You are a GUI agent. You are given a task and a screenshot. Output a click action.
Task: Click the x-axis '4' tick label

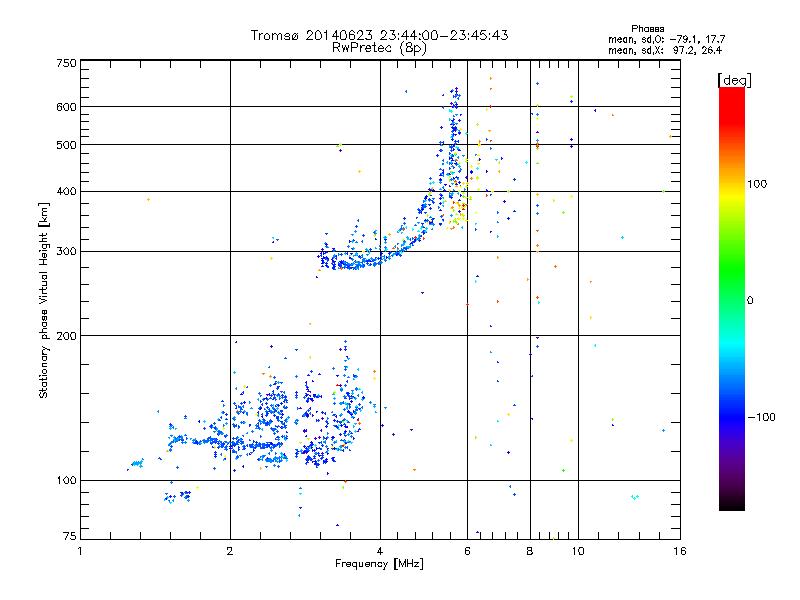(x=380, y=551)
